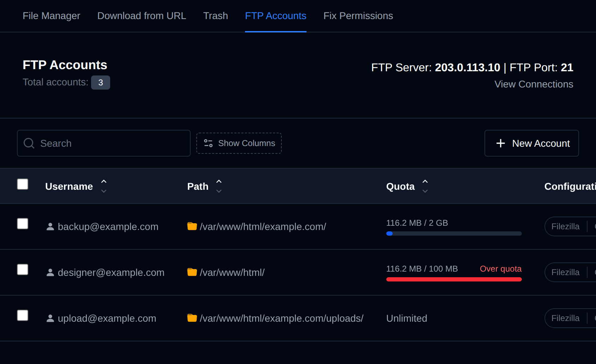Click the Show Columns sliders icon

[x=208, y=143]
